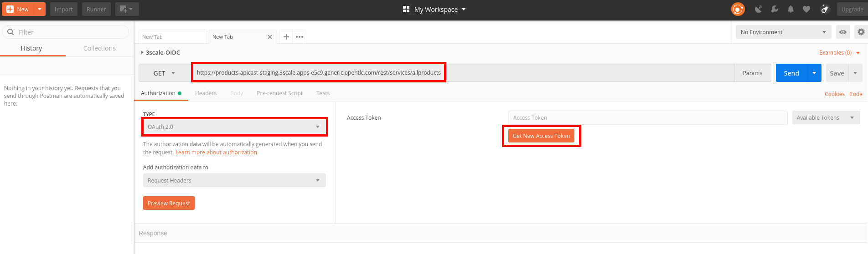This screenshot has height=254, width=868.
Task: Open manage environments gear icon
Action: pos(861,32)
